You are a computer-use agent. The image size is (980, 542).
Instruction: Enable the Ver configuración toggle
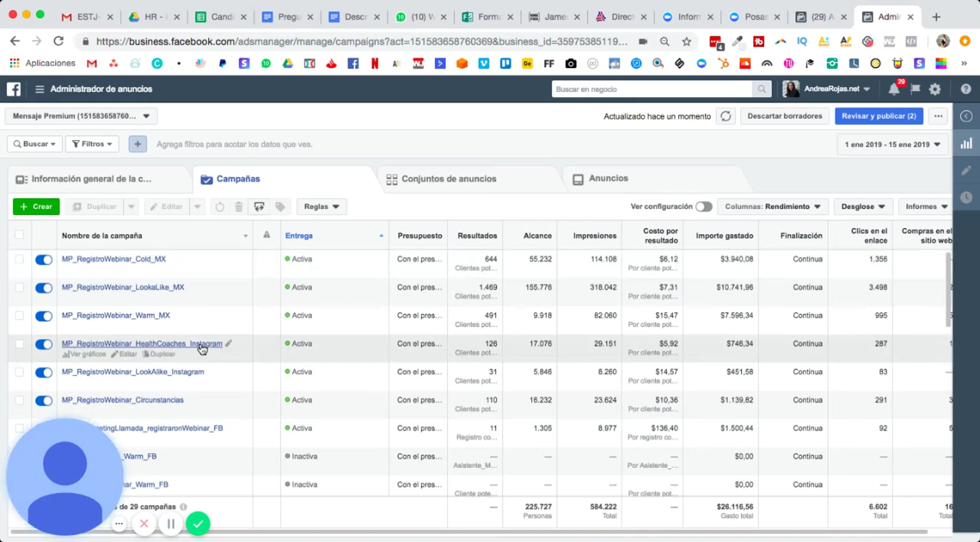pyautogui.click(x=704, y=207)
